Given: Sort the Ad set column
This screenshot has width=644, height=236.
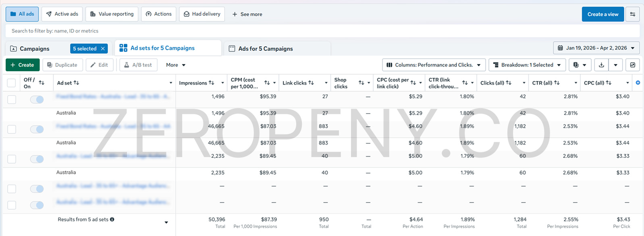Looking at the screenshot, I should [x=76, y=83].
